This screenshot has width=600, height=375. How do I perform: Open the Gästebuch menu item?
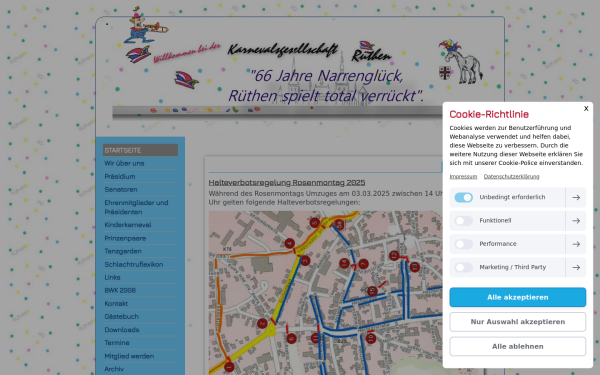point(140,316)
